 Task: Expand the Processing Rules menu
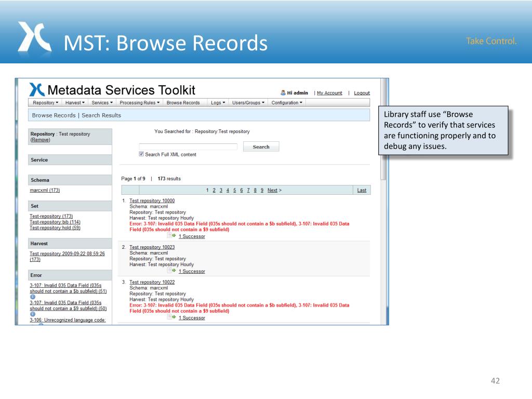point(139,103)
